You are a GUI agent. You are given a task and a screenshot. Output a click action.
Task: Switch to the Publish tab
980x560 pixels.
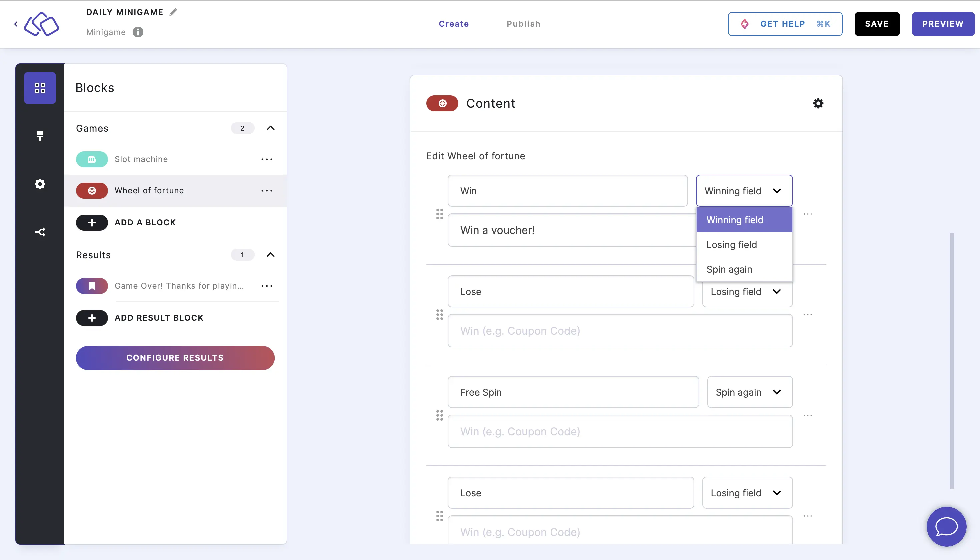(524, 24)
